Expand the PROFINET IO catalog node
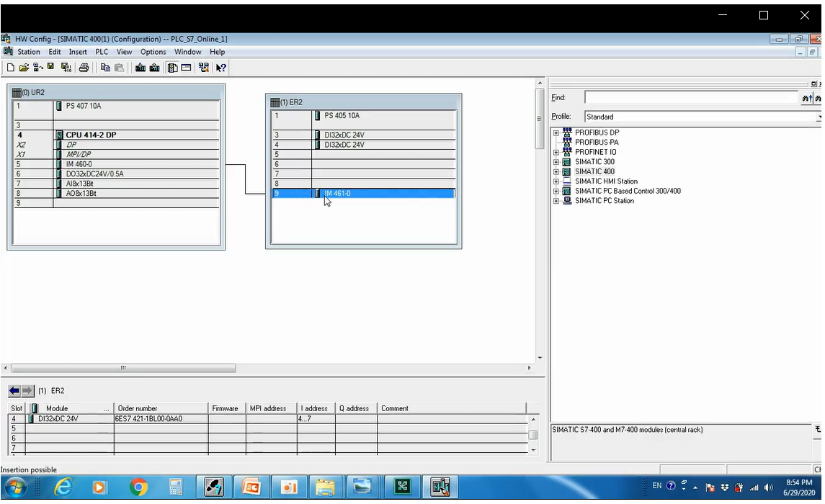Screen dimensions: 825x504 pos(556,153)
